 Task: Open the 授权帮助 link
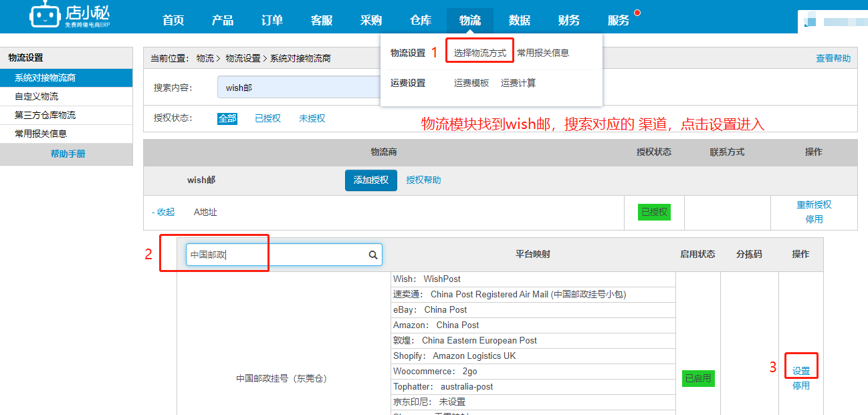(423, 180)
